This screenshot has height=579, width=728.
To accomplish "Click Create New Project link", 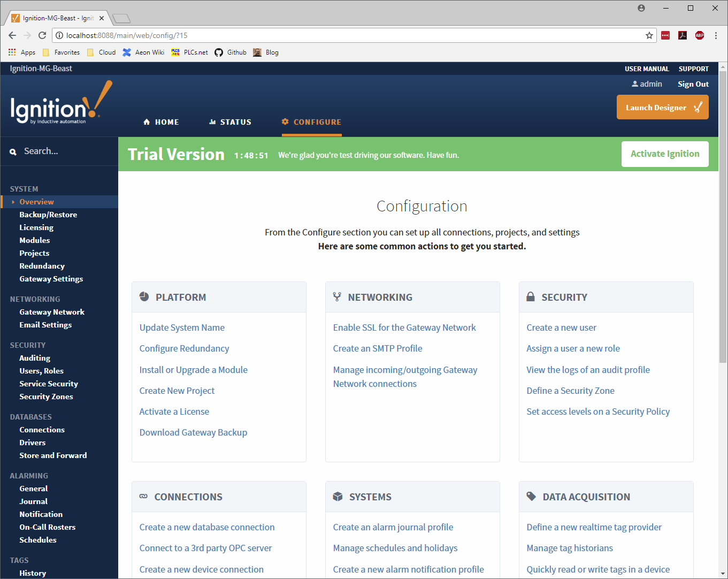I will click(177, 391).
